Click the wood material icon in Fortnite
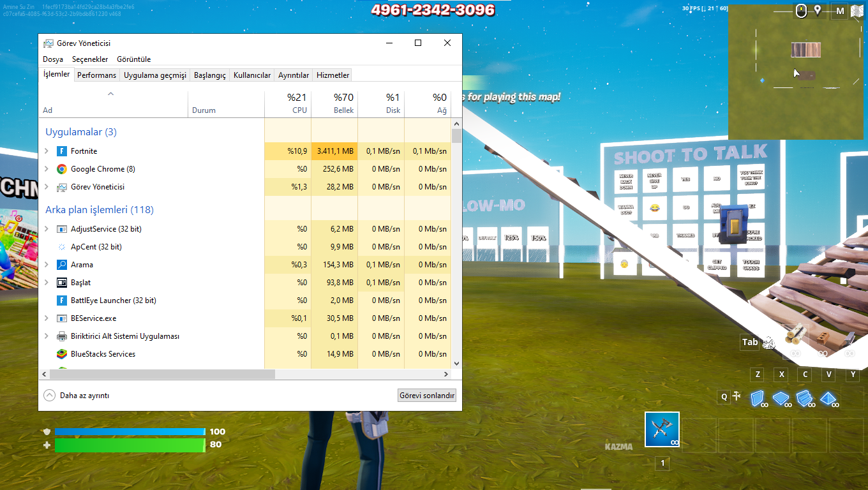 tap(795, 332)
